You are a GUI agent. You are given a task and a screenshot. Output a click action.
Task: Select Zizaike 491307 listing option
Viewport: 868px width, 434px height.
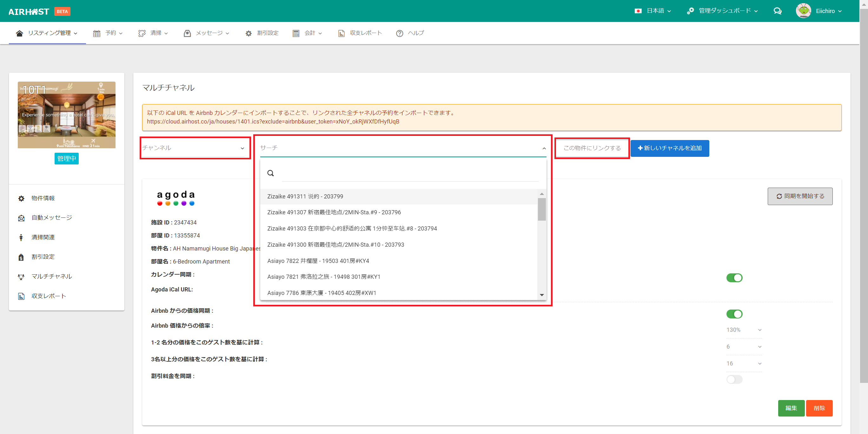[334, 212]
